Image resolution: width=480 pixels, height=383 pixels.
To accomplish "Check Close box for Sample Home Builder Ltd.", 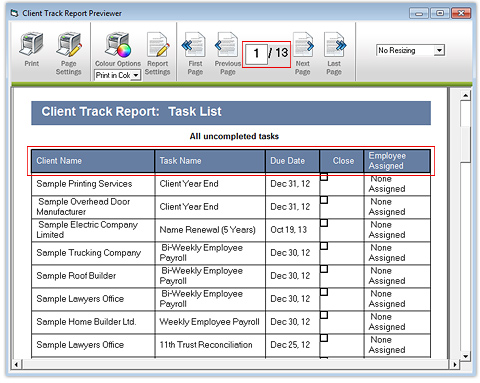I will point(324,315).
